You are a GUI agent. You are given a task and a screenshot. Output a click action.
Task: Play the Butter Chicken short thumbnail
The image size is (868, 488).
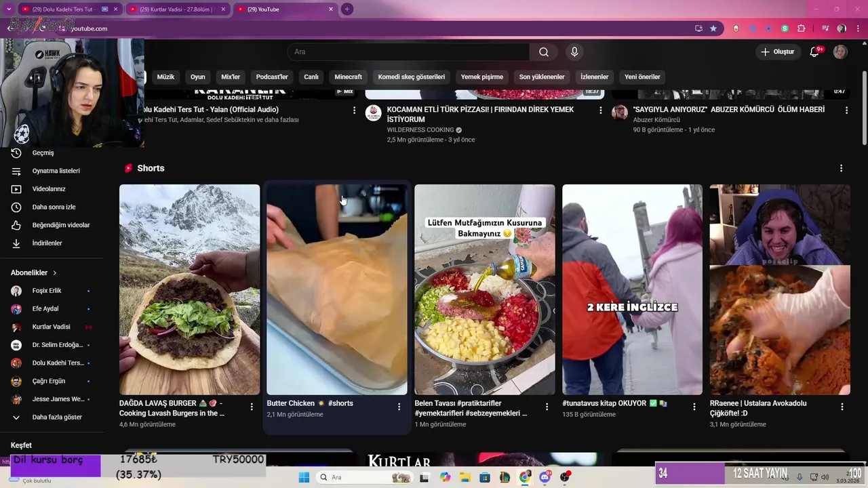point(337,289)
